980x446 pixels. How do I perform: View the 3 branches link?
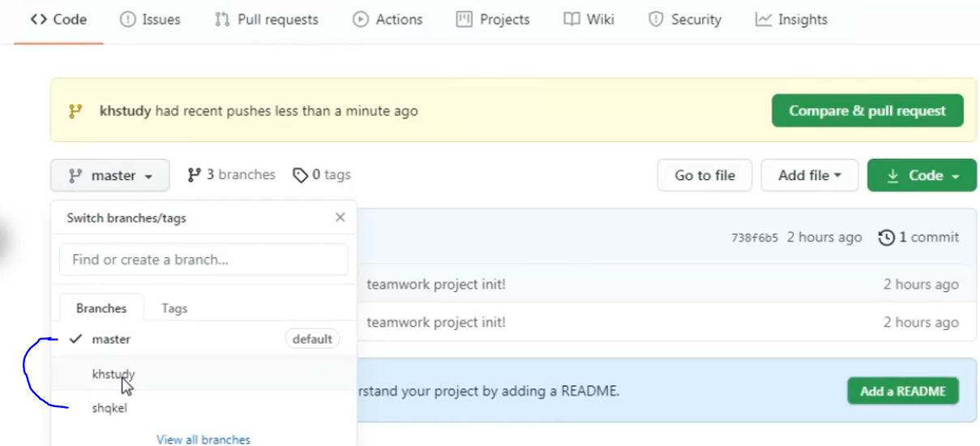point(231,174)
